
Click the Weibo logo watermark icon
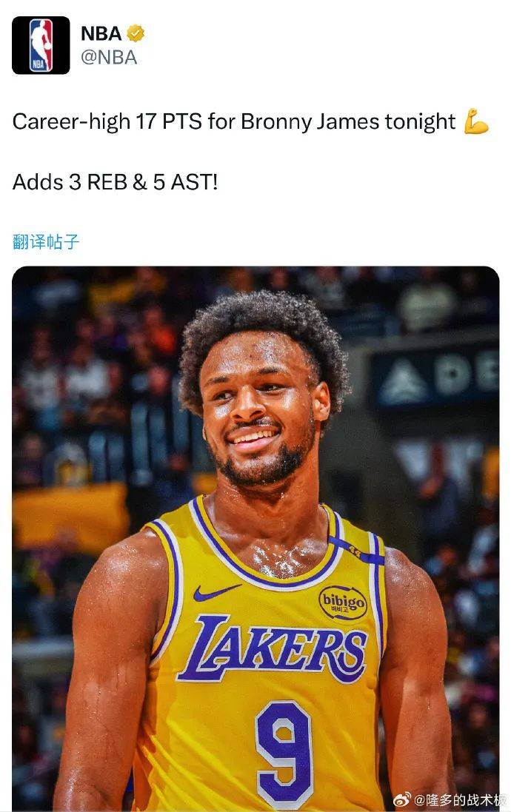402,799
